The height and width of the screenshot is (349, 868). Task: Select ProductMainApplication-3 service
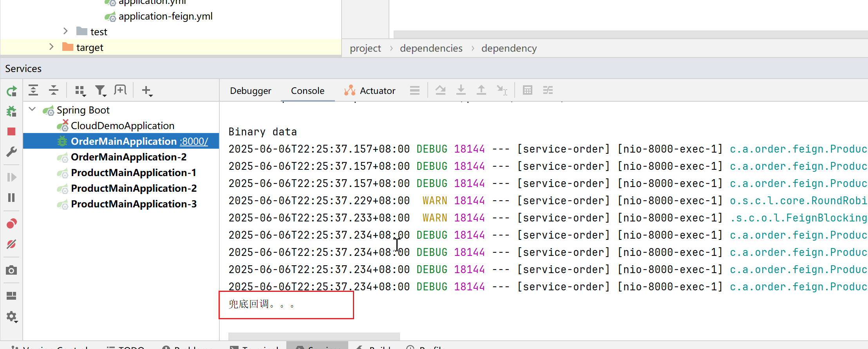tap(134, 204)
